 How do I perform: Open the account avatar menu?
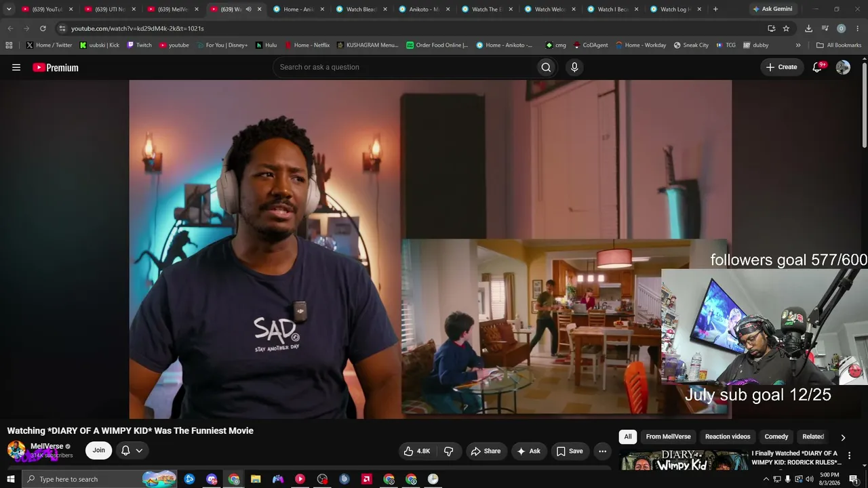(x=843, y=67)
